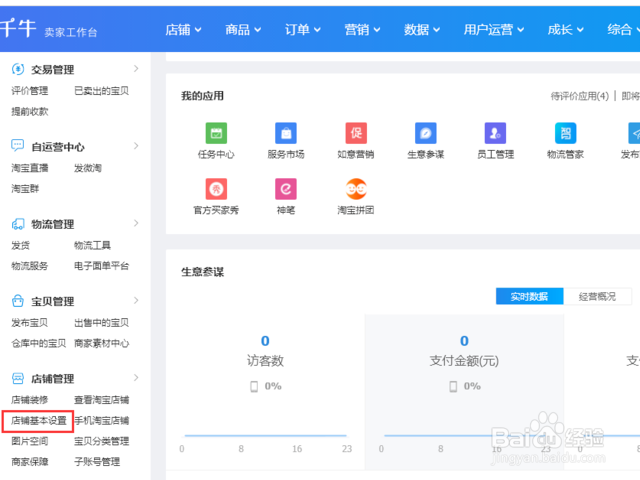This screenshot has height=480, width=640.
Task: Click the 支付金额(元) statistics card
Action: tap(464, 392)
